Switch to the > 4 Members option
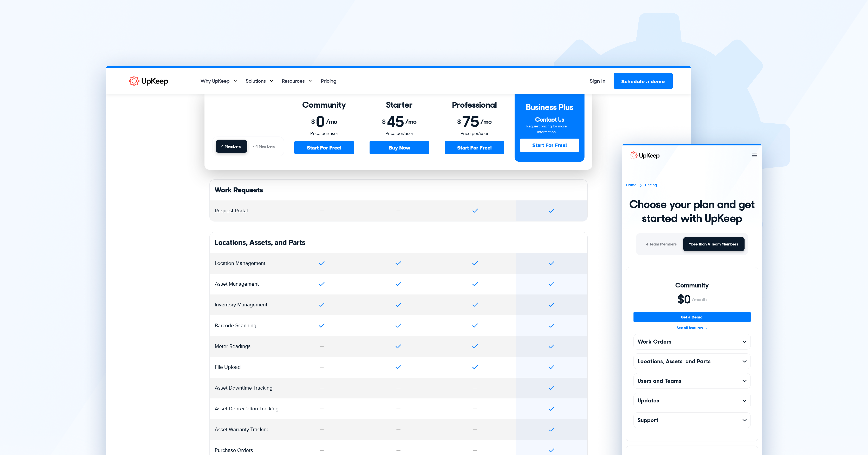 (264, 146)
